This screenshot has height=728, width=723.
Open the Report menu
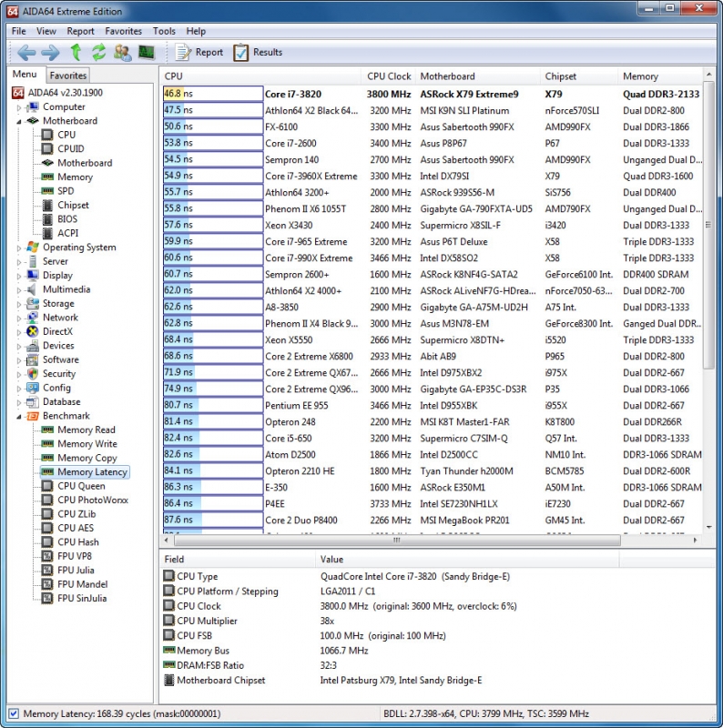[x=80, y=31]
